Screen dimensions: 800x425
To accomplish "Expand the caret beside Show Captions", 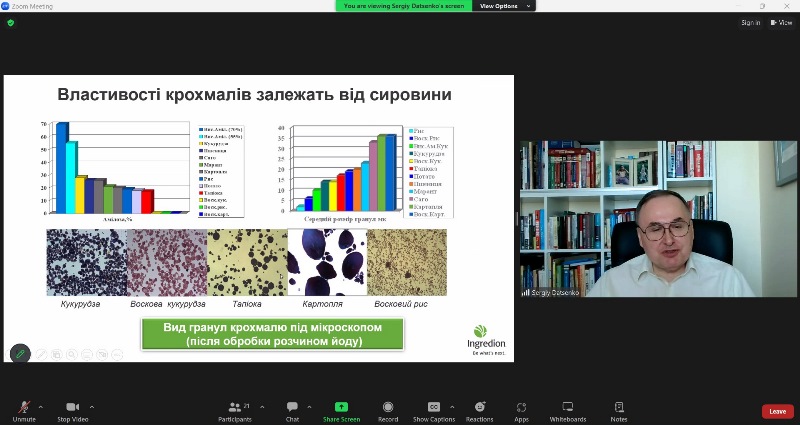I will click(452, 407).
